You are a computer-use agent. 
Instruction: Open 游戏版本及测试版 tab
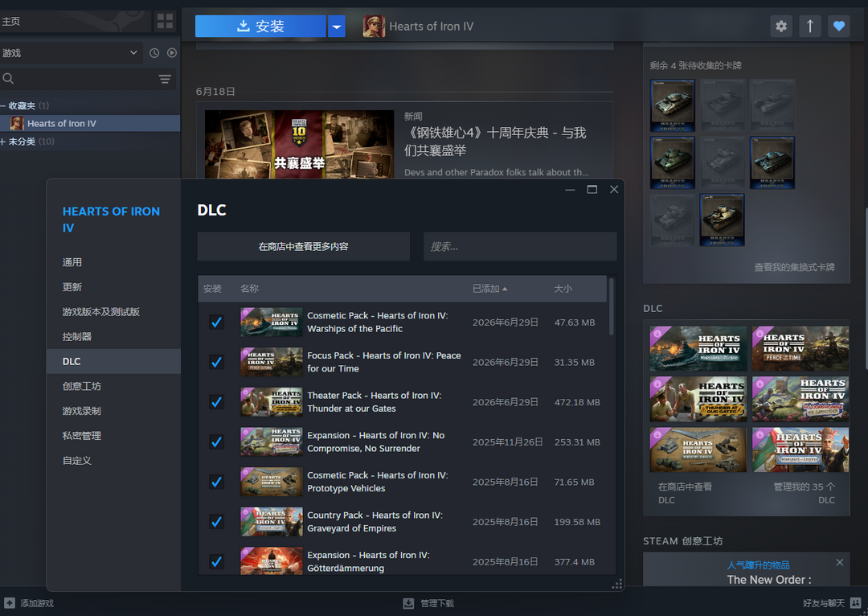click(x=113, y=312)
